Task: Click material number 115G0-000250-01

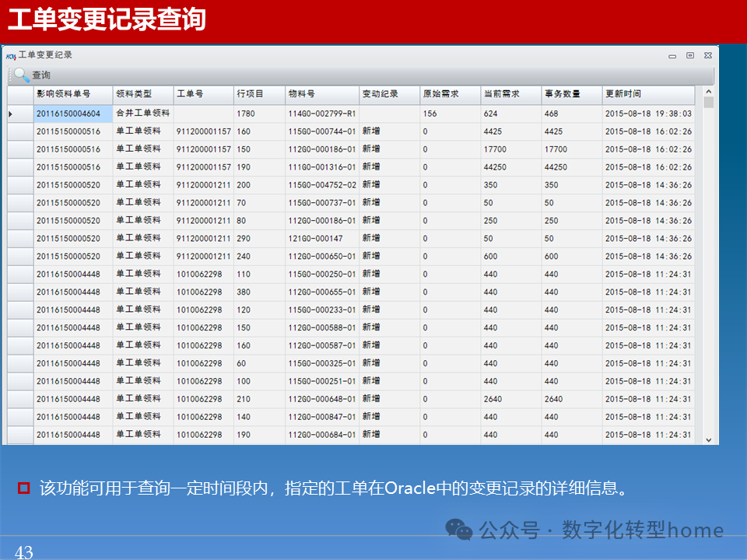Action: point(321,275)
